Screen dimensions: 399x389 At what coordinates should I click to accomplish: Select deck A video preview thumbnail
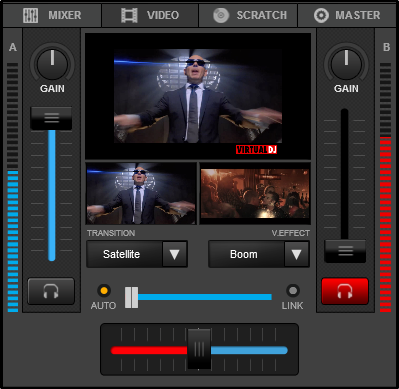(x=141, y=193)
